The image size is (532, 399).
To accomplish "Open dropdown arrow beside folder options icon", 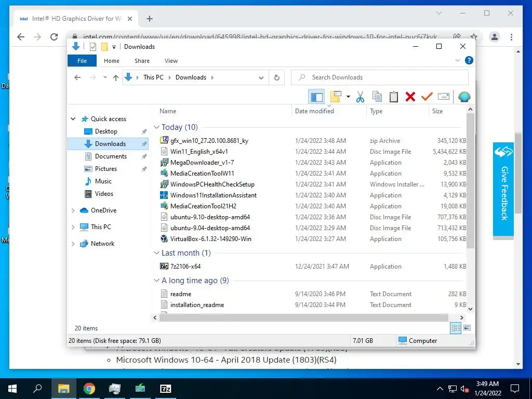I will (x=348, y=97).
